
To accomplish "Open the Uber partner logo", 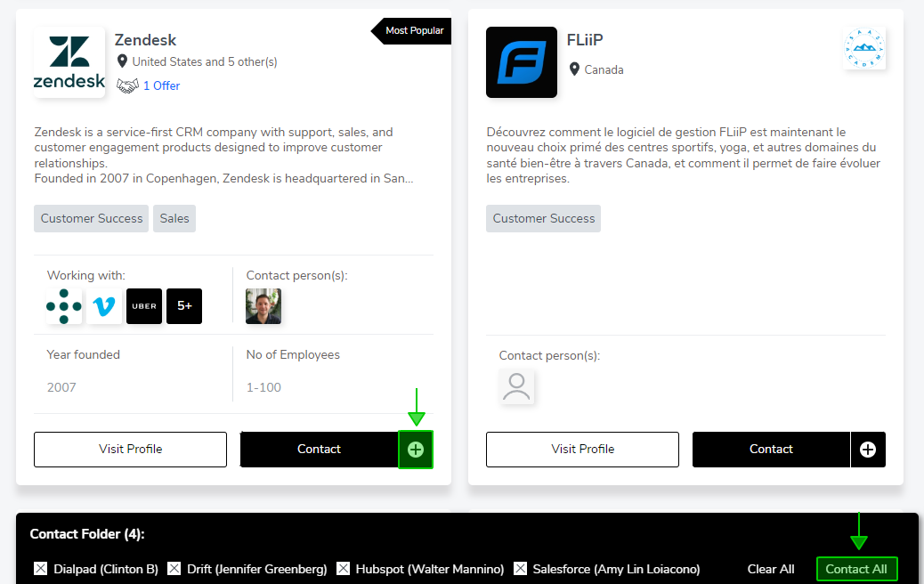I will [x=144, y=306].
